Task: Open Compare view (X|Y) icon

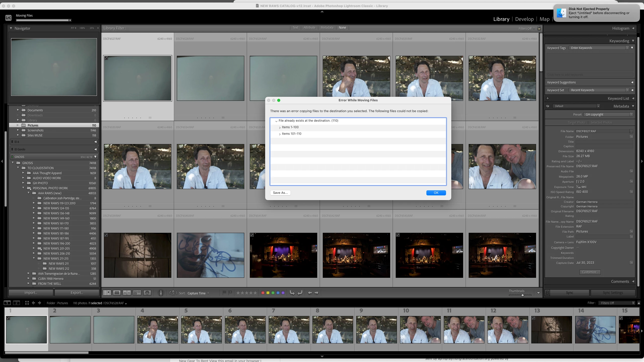Action: (127, 293)
